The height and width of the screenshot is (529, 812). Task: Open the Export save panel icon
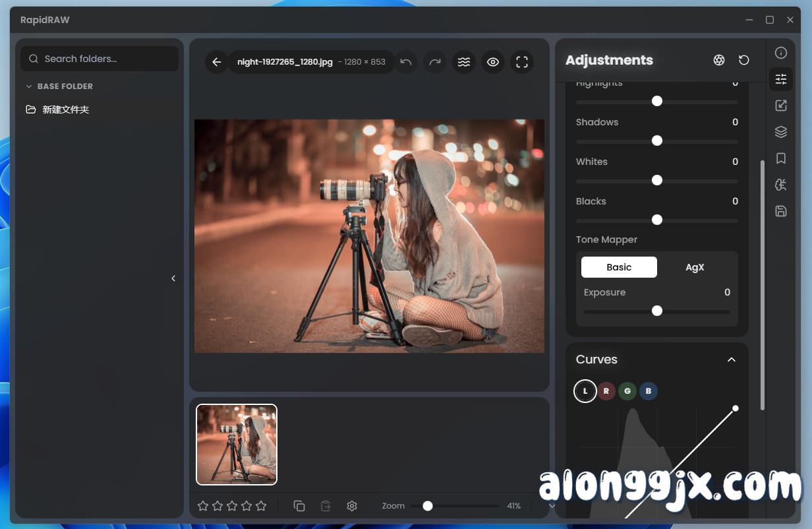pyautogui.click(x=781, y=211)
